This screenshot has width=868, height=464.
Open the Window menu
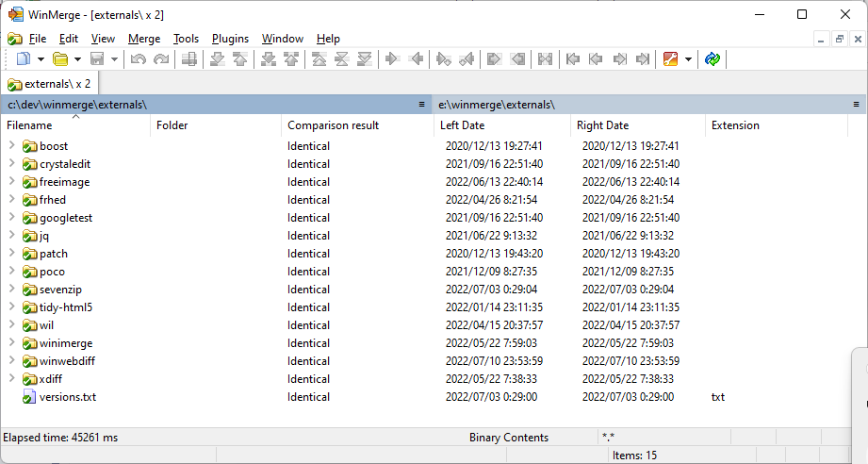283,39
